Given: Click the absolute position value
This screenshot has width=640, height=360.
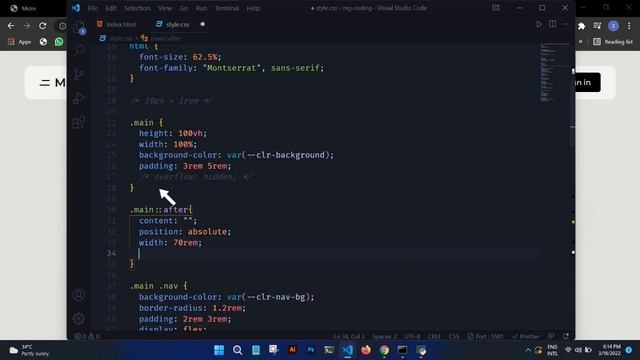Looking at the screenshot, I should coord(207,232).
